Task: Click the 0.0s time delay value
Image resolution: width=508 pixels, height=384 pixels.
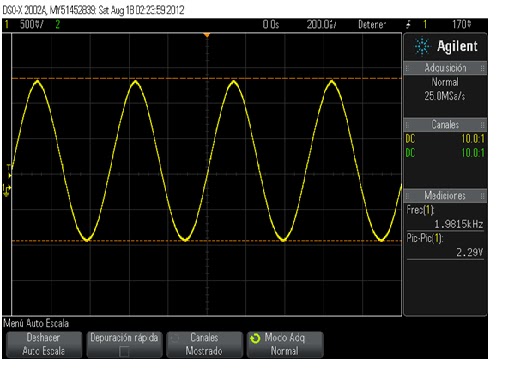Action: click(270, 24)
